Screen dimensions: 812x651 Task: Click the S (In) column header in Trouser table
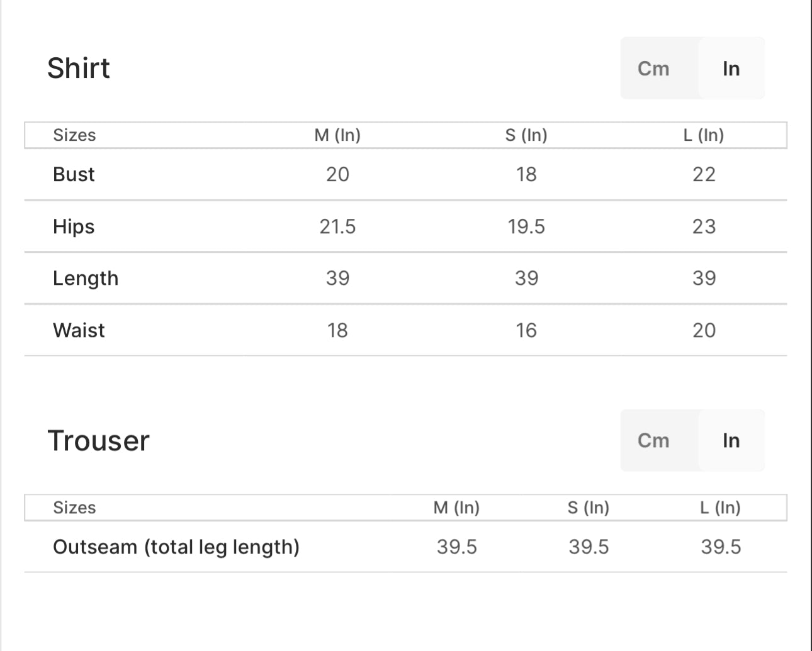click(x=589, y=508)
